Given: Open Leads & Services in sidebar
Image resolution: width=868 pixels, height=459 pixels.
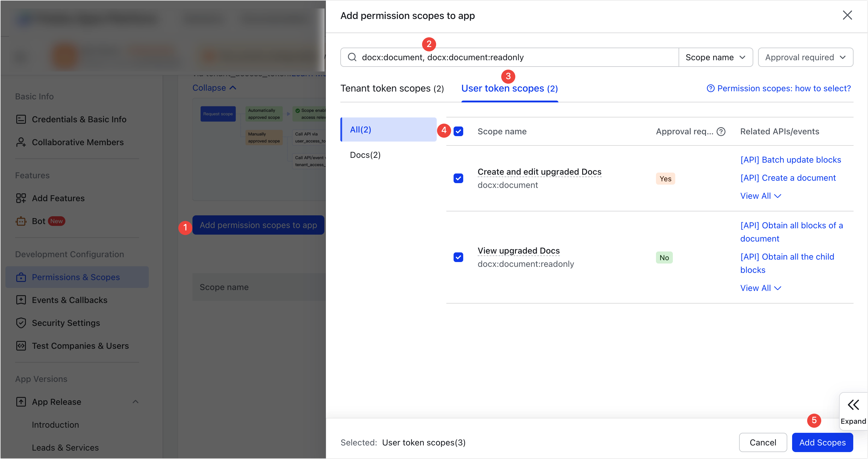Looking at the screenshot, I should click(65, 448).
